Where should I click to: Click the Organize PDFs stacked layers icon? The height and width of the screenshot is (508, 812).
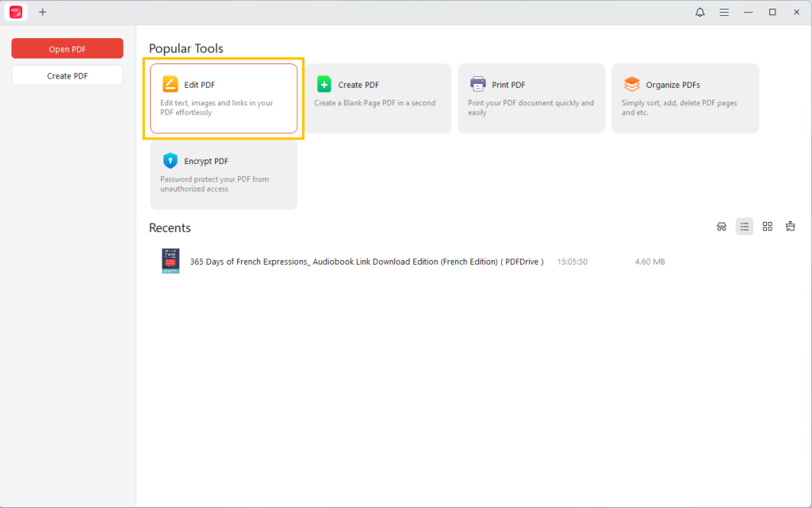(632, 85)
